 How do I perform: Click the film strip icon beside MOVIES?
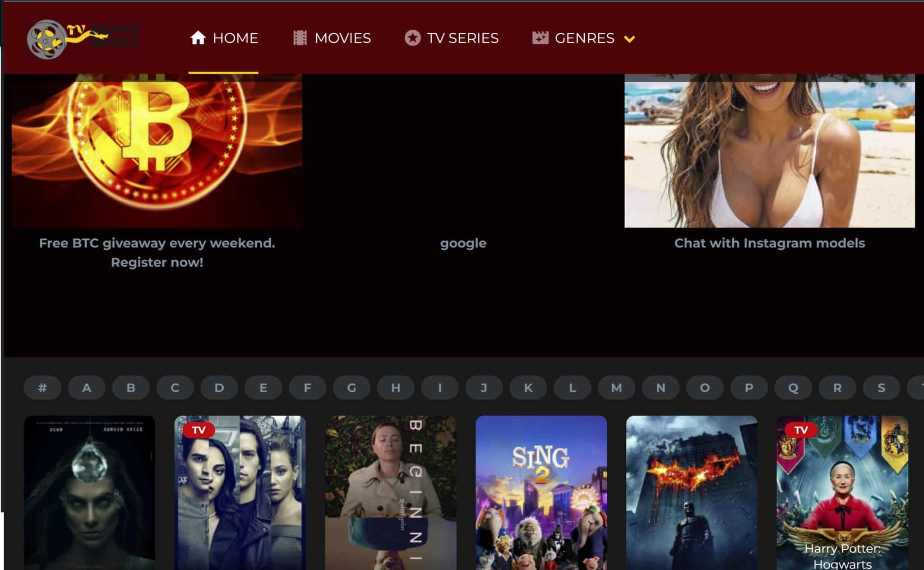pyautogui.click(x=300, y=38)
